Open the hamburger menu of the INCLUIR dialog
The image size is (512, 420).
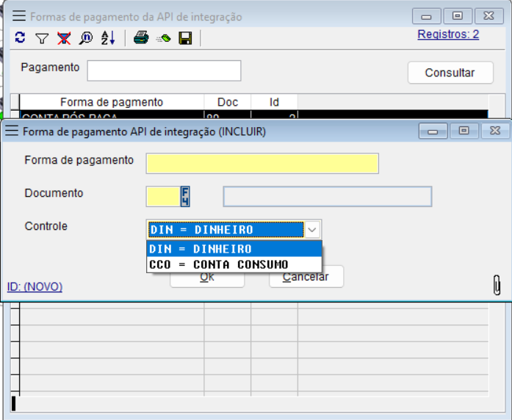tap(12, 131)
